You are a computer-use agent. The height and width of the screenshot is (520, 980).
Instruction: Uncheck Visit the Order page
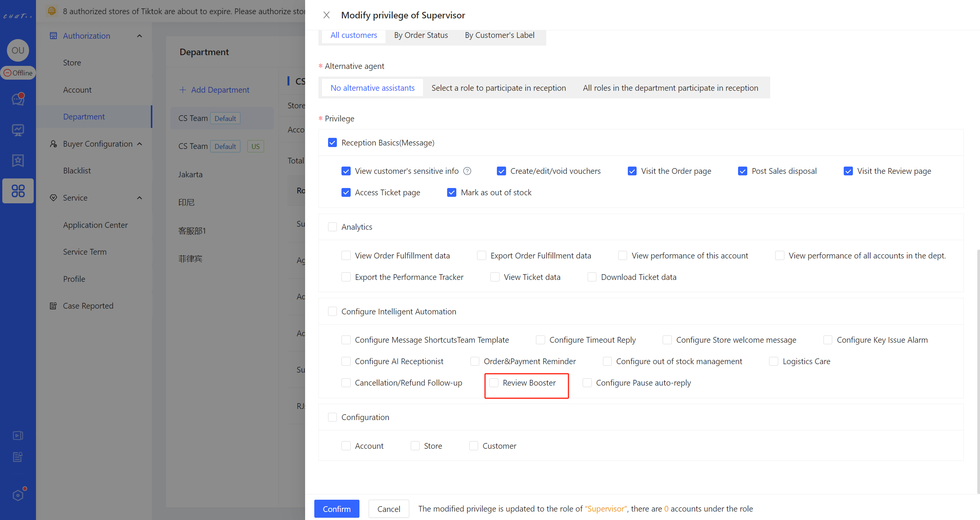coord(632,171)
